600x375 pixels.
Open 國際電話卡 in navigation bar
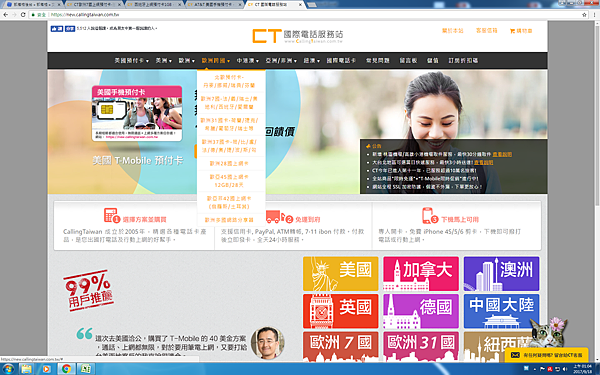(341, 60)
